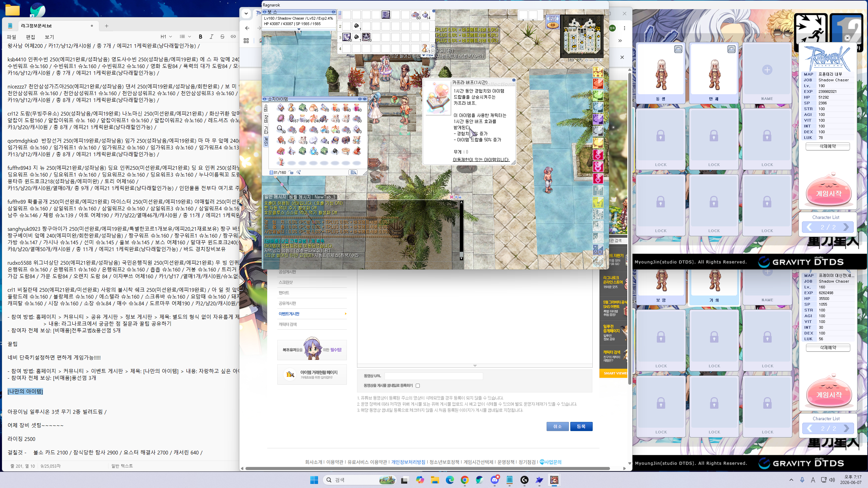Open File Explorer from the taskbar
868x488 pixels.
435,480
